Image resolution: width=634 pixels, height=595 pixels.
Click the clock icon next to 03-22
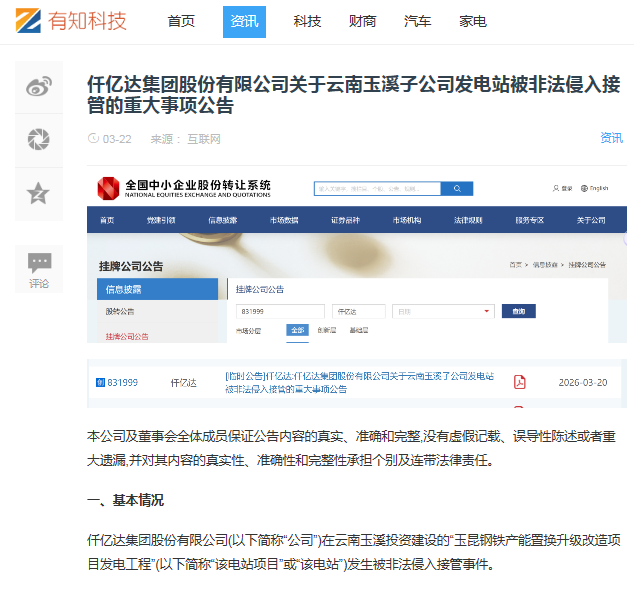point(93,139)
